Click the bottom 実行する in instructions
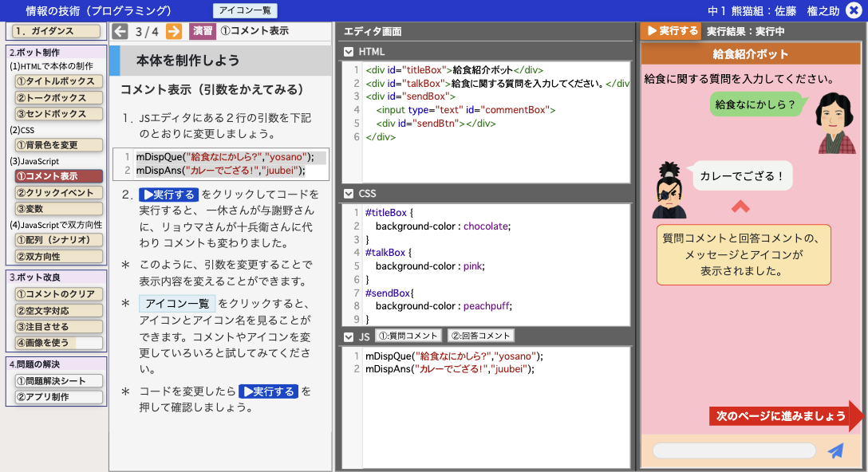The height and width of the screenshot is (472, 868). [x=269, y=391]
